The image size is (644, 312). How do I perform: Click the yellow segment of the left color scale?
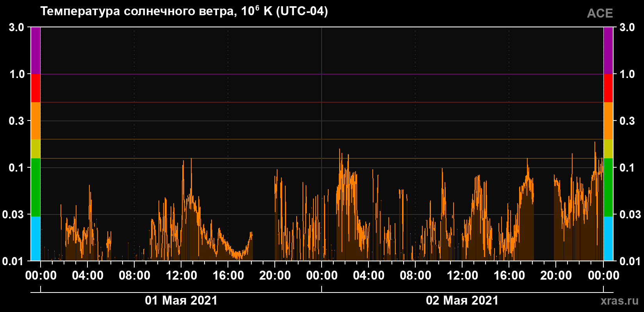pos(36,149)
